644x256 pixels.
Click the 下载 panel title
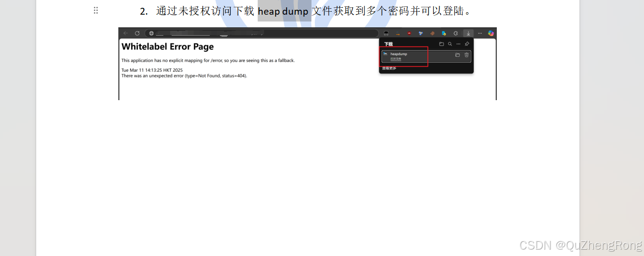coord(388,44)
